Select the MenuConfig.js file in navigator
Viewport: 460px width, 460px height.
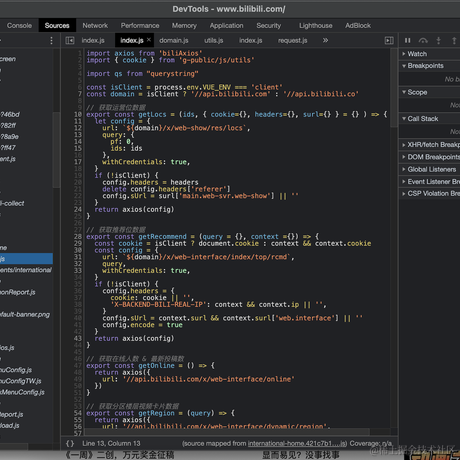tap(22, 392)
